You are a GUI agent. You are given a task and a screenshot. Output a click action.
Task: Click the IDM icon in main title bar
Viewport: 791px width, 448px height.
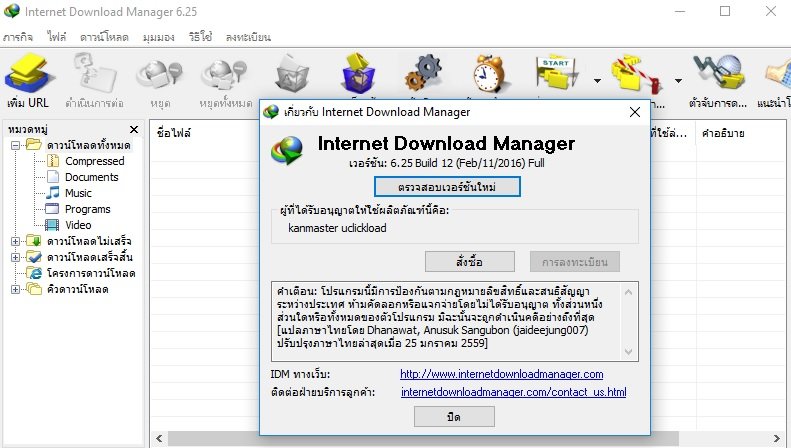pyautogui.click(x=12, y=11)
